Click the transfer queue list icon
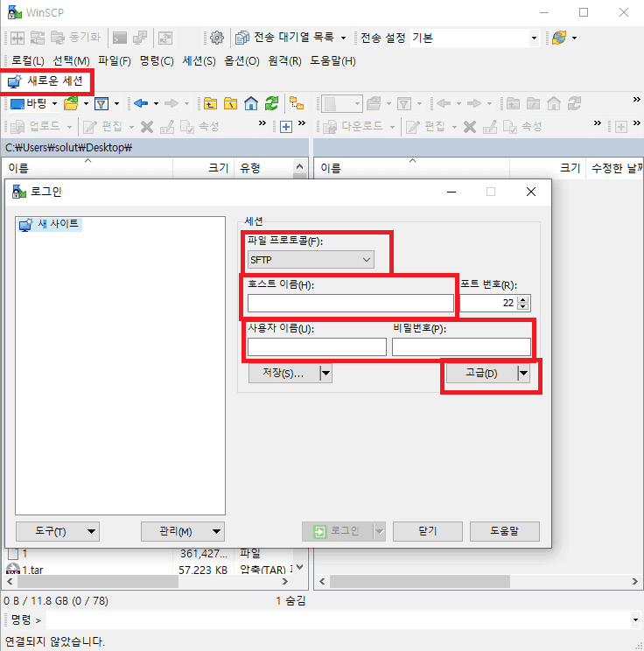The height and width of the screenshot is (651, 644). pyautogui.click(x=242, y=38)
